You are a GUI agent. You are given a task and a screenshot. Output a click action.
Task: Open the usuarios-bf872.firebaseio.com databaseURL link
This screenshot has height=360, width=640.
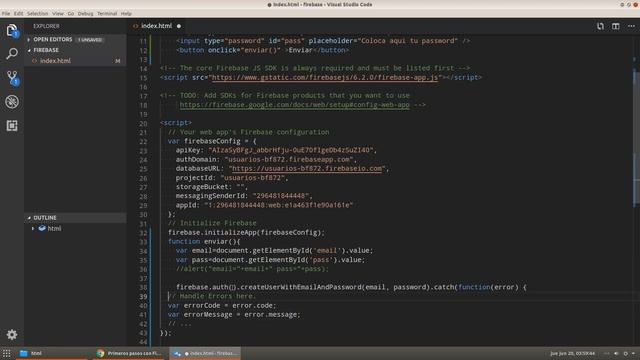click(307, 169)
